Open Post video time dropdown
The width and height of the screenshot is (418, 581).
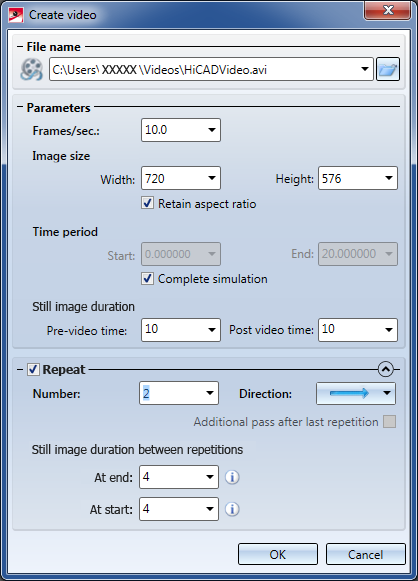pyautogui.click(x=389, y=329)
